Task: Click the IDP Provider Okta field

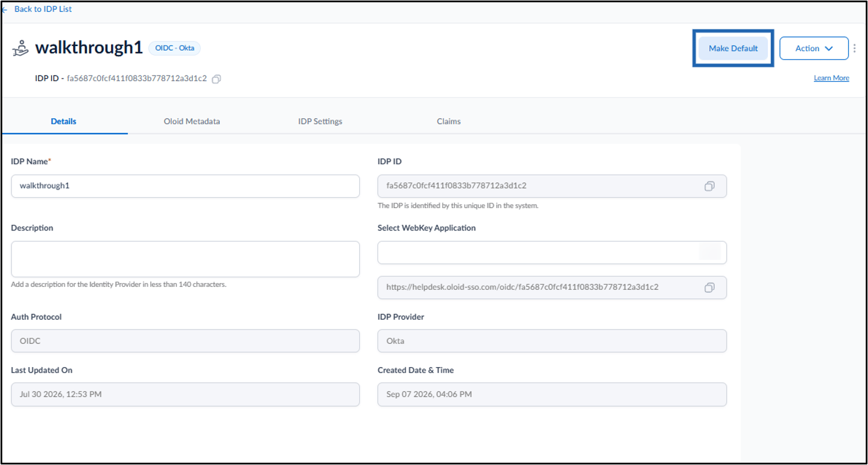Action: [x=552, y=341]
